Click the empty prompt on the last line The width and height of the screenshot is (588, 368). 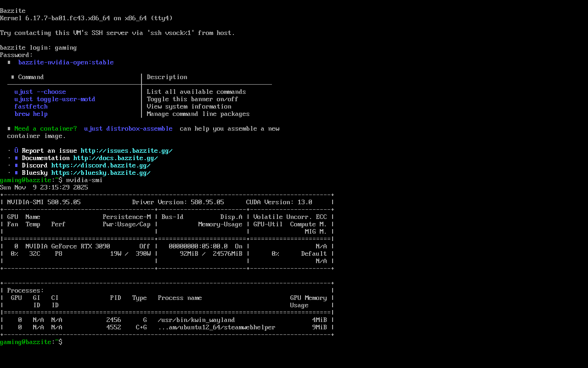tap(31, 342)
